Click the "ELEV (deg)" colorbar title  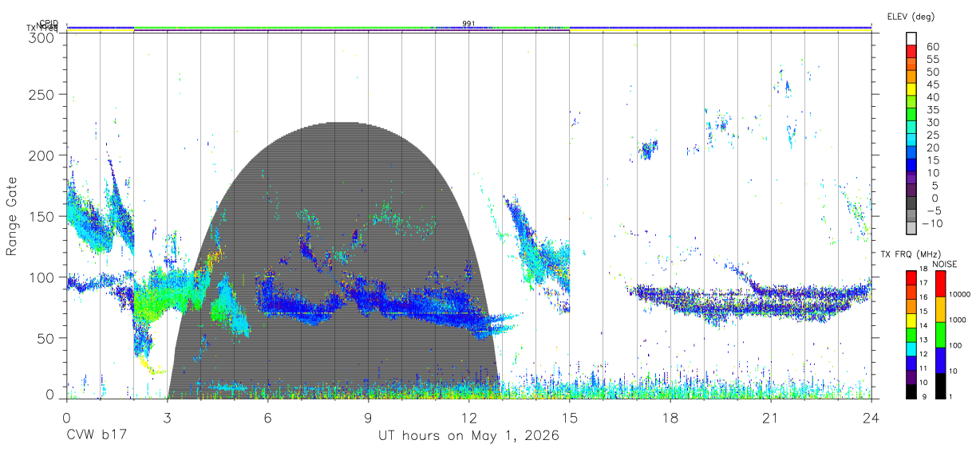pos(910,16)
